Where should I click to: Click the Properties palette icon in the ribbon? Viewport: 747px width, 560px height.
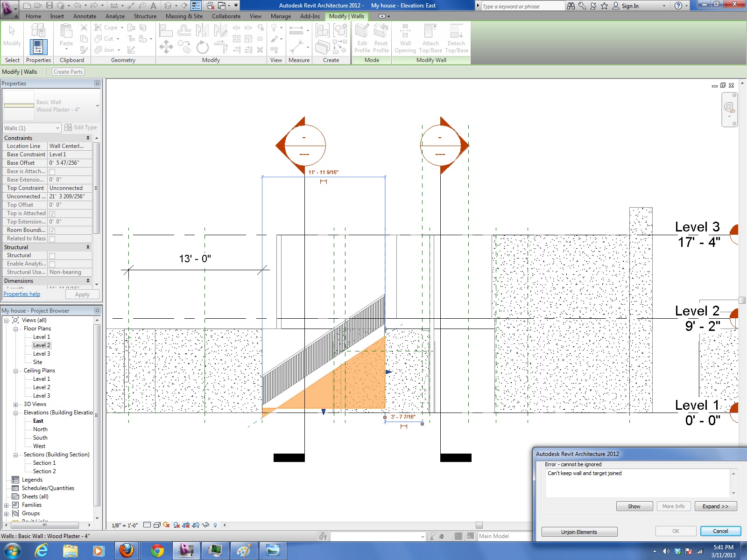[38, 47]
